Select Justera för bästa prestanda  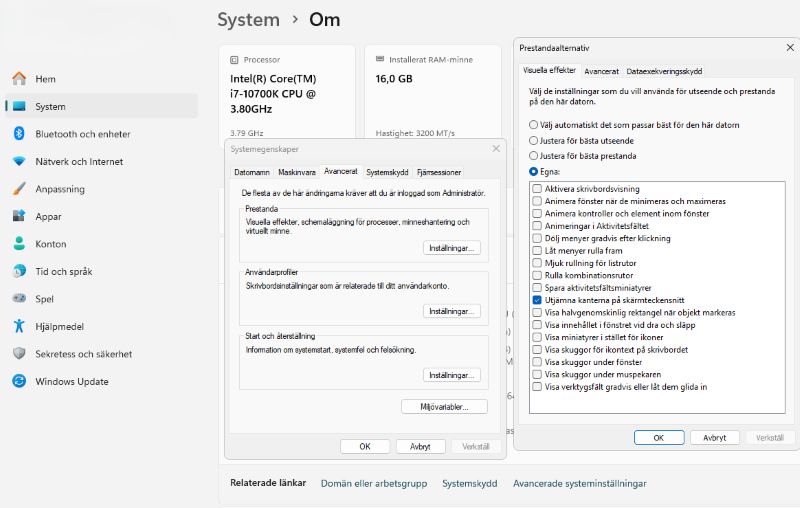tap(534, 156)
